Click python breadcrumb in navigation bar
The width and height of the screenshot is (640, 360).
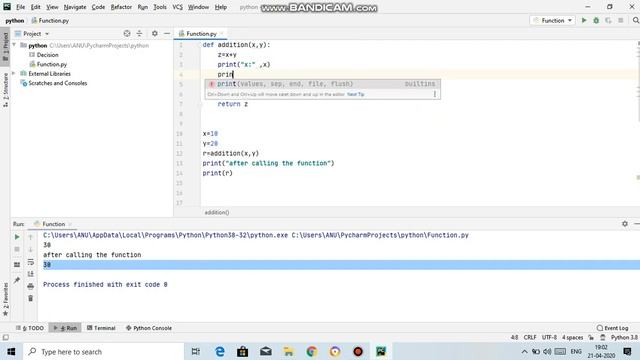(15, 20)
